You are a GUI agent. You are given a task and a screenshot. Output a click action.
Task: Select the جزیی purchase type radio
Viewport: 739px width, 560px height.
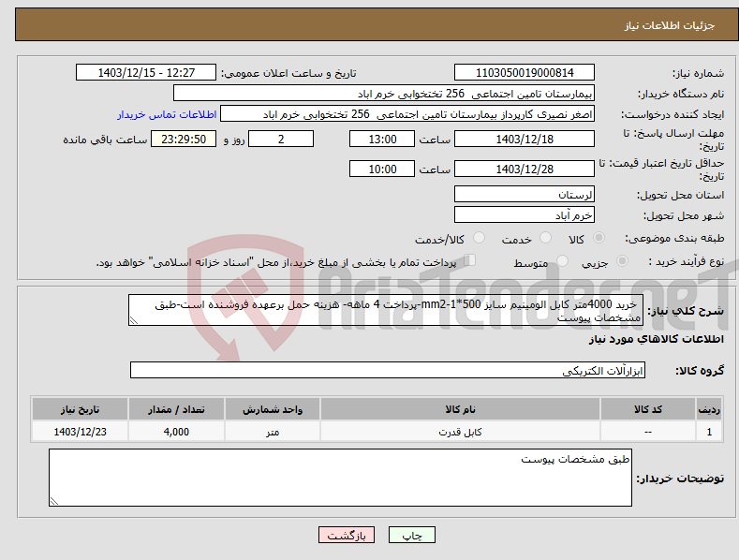tap(622, 261)
